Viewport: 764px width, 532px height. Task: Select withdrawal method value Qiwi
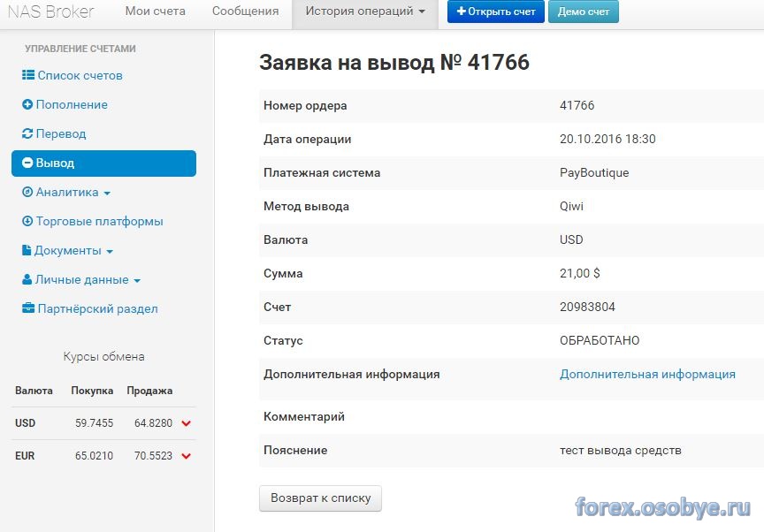coord(571,207)
